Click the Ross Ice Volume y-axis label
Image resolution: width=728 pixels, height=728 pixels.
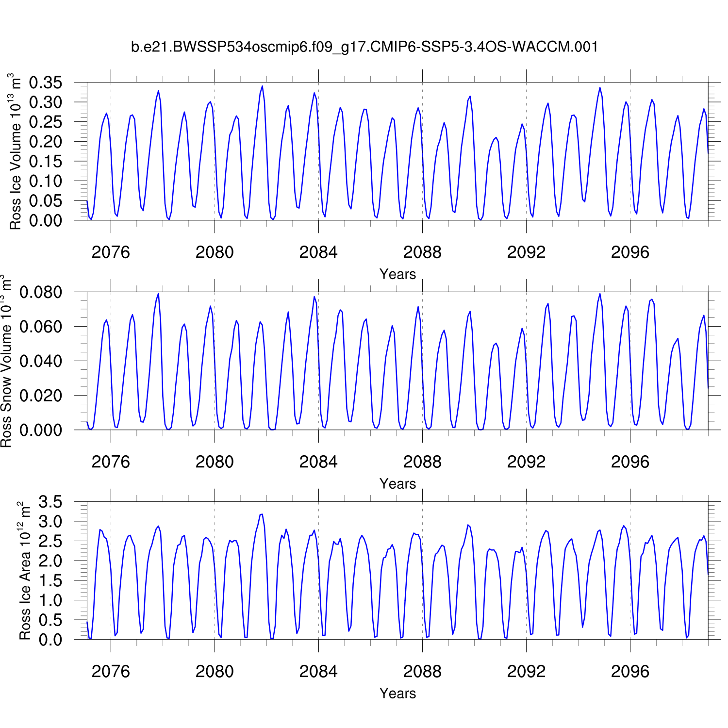click(16, 151)
